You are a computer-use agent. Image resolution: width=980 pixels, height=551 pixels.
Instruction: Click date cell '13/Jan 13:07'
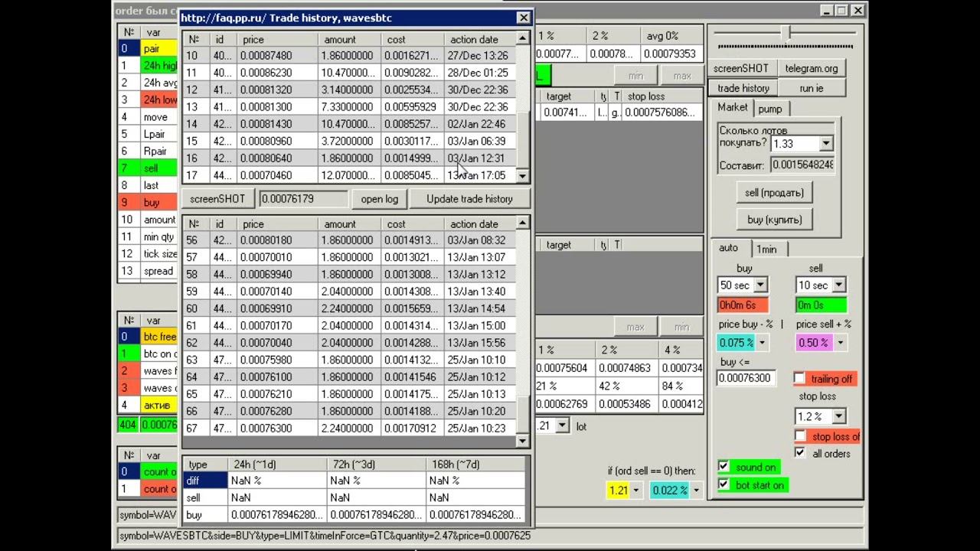(x=481, y=257)
